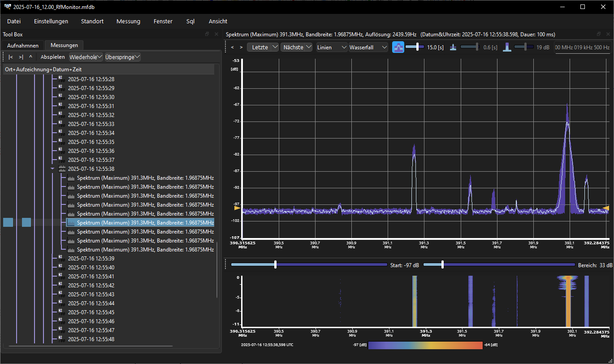The width and height of the screenshot is (614, 364).
Task: Click the Abspielen playback button
Action: [x=52, y=57]
